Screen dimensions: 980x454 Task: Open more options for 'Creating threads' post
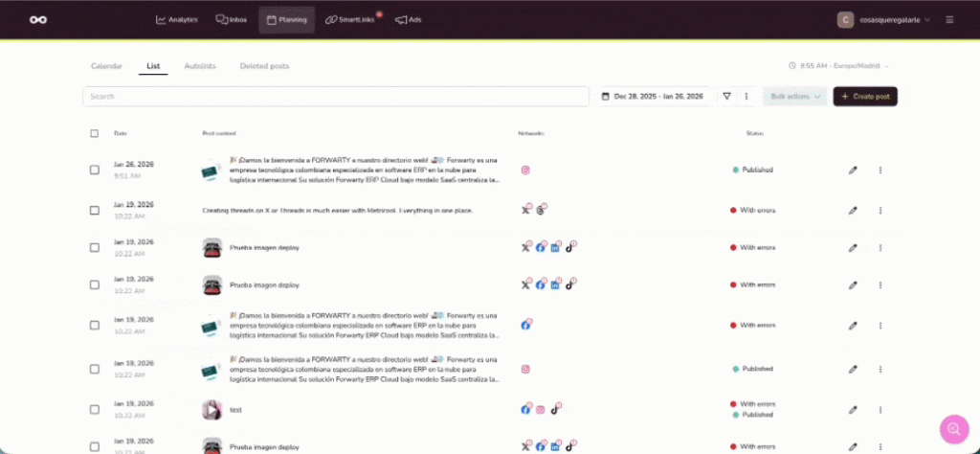coord(880,209)
